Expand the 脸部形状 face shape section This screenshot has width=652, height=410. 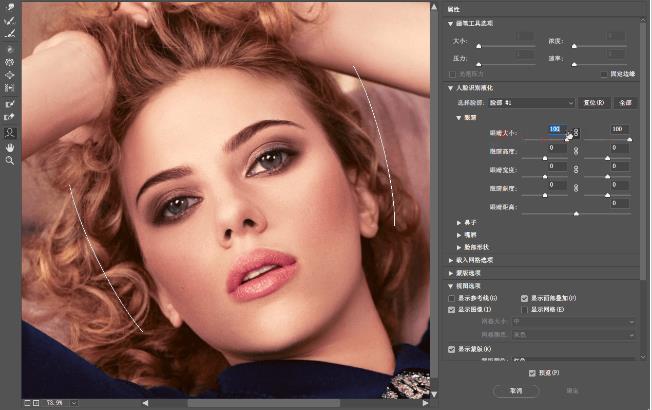click(x=459, y=246)
